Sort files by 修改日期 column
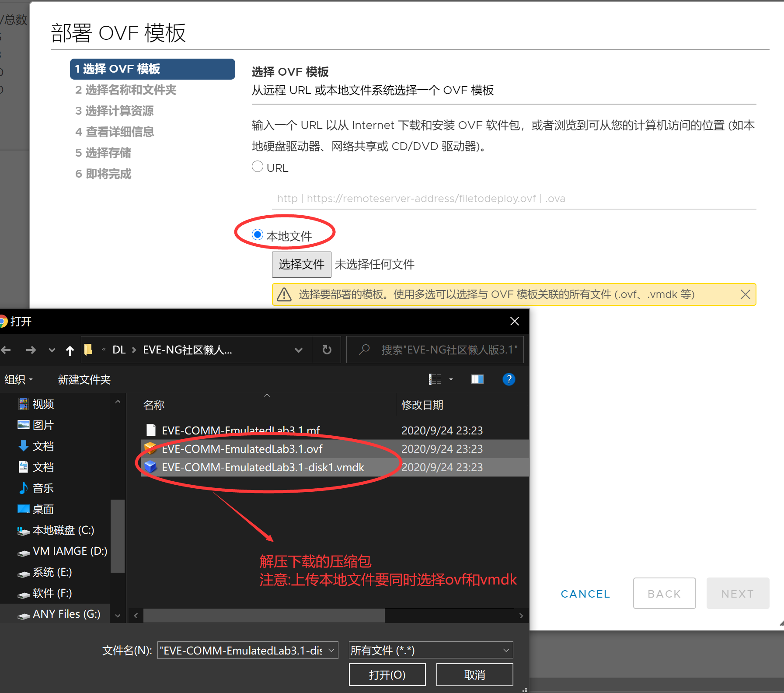Screen dimensions: 784x693 click(422, 405)
